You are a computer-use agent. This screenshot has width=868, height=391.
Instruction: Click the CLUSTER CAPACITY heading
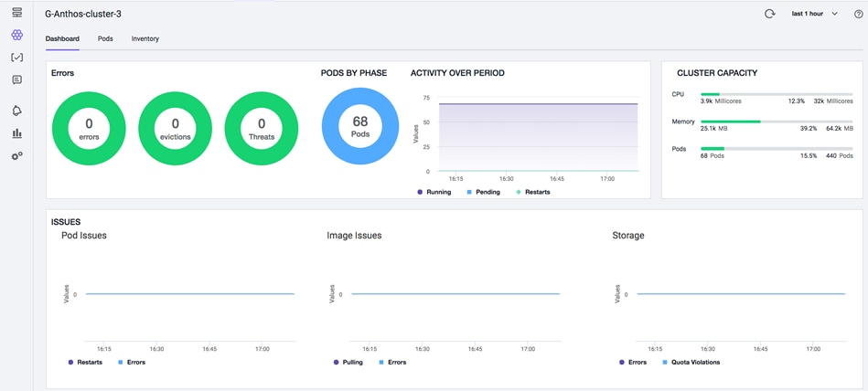click(717, 73)
